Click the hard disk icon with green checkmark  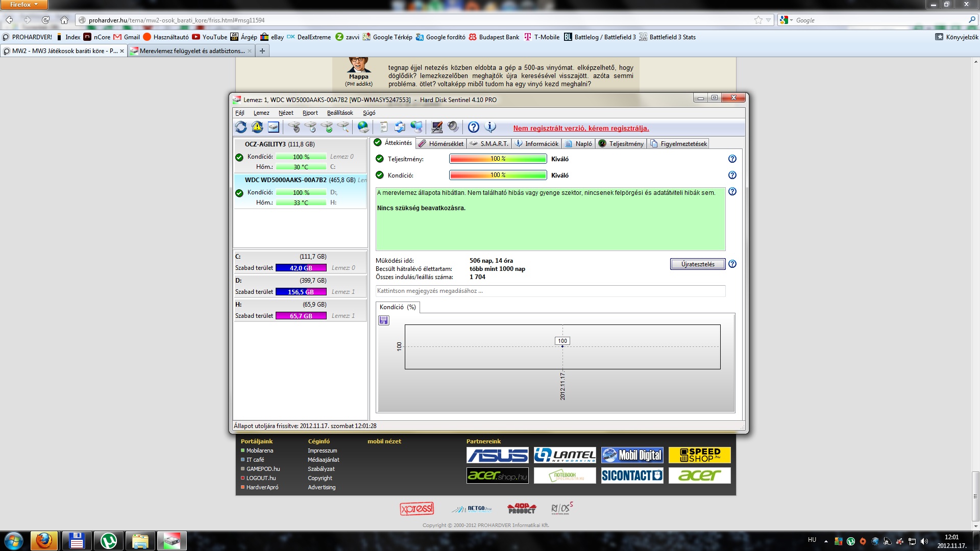(x=327, y=127)
